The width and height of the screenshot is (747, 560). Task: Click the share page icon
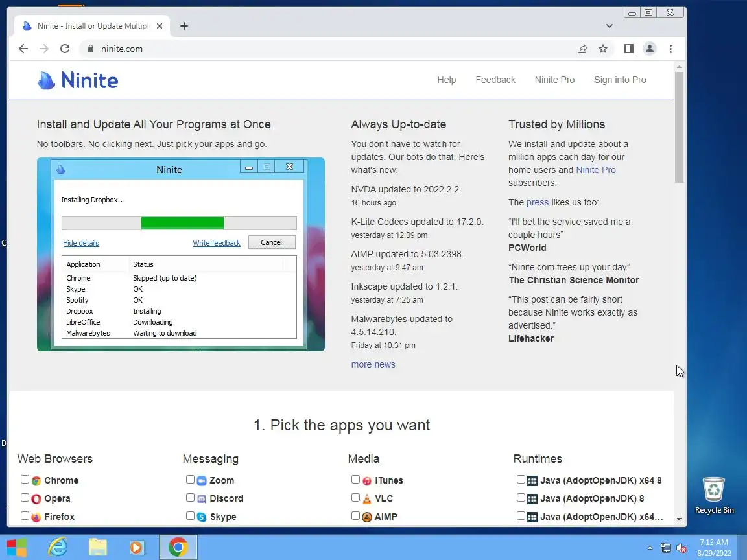582,49
